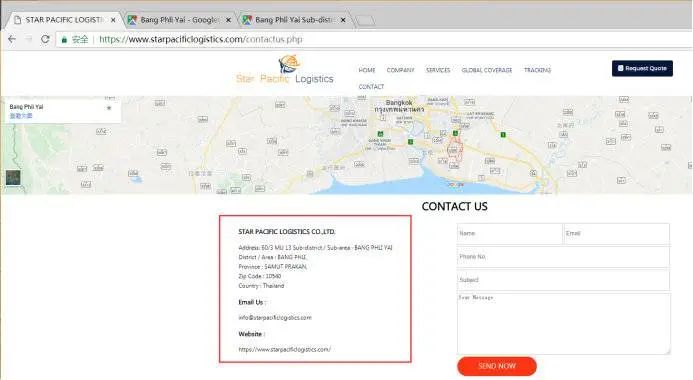This screenshot has width=693, height=380.
Task: Open the starpacificlogistics.com website link
Action: 285,350
